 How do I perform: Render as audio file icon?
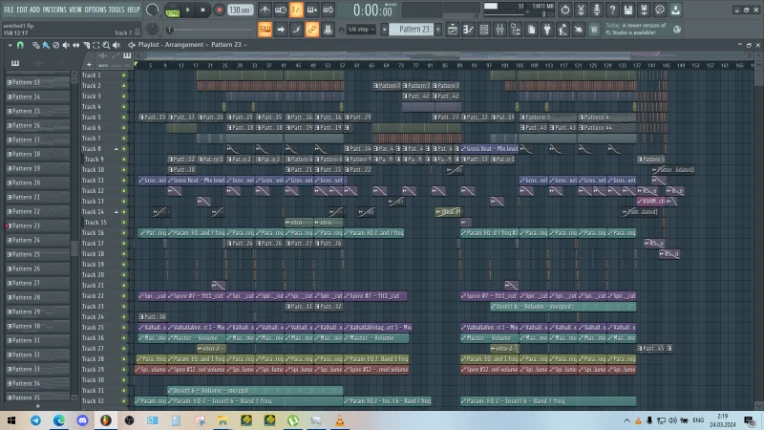click(x=644, y=10)
